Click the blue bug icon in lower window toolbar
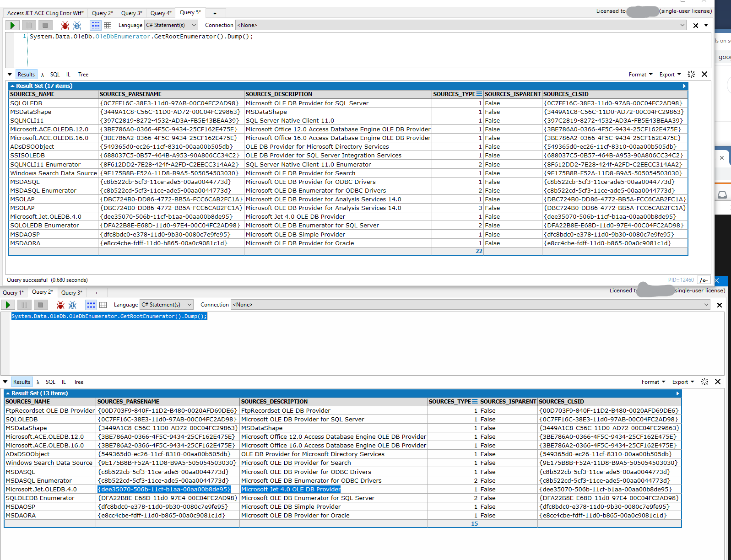 coord(72,305)
